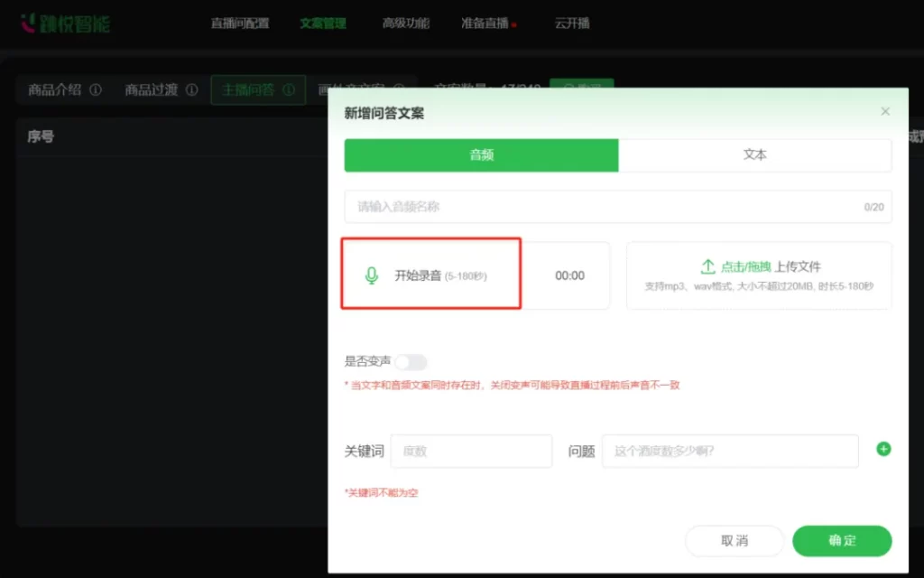
Task: Open 高级功能 in top navigation
Action: pyautogui.click(x=406, y=23)
